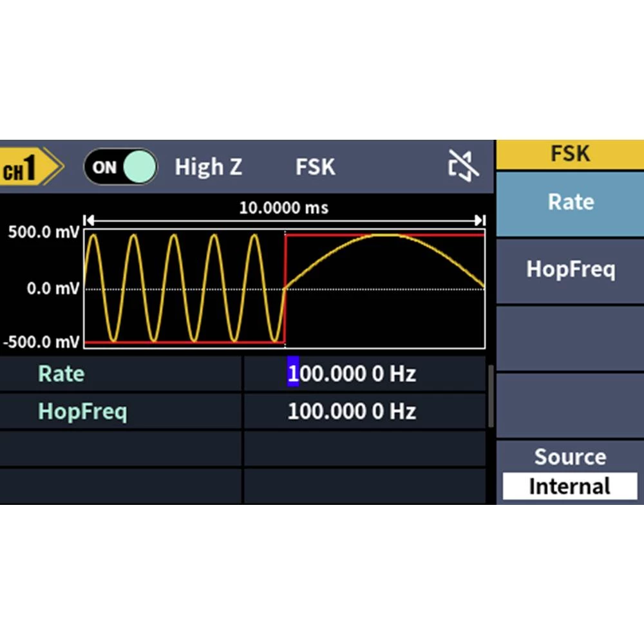Select the High Z load setting
This screenshot has width=644, height=644.
click(x=208, y=167)
